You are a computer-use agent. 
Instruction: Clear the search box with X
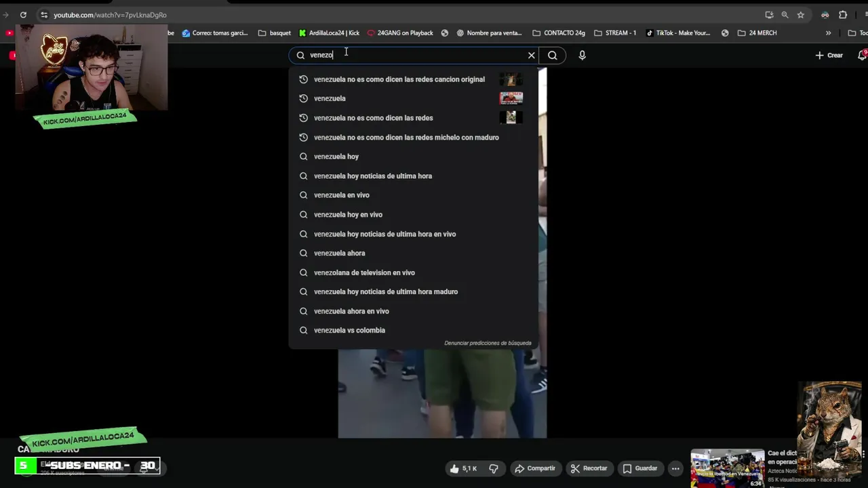tap(532, 56)
